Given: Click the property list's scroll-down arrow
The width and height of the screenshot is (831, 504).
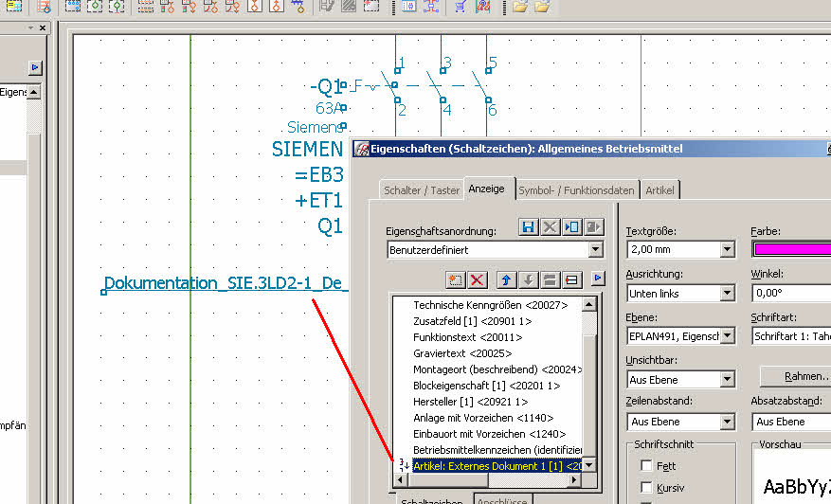Looking at the screenshot, I should pyautogui.click(x=588, y=465).
